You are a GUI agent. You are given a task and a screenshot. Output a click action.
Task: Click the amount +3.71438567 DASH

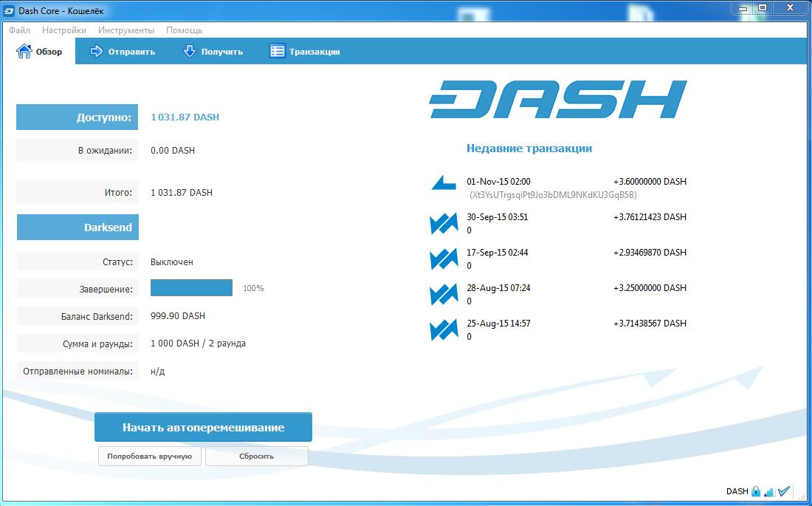point(650,323)
